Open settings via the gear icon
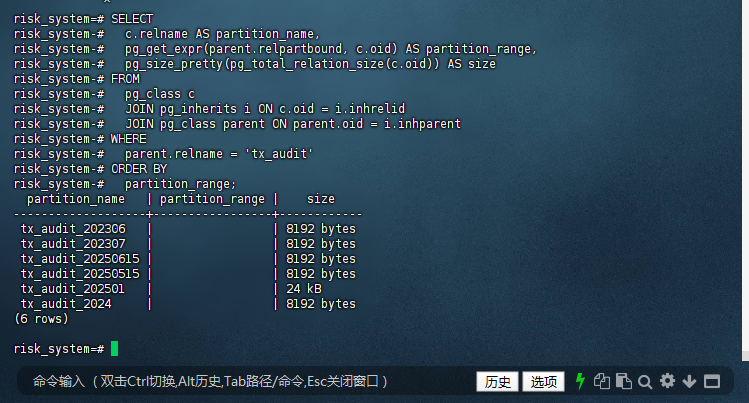The height and width of the screenshot is (403, 749). [x=667, y=381]
